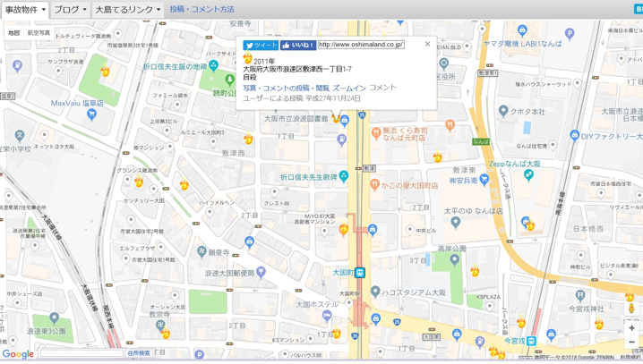Click the flame marker beside MIYO.87大国 building
Screen dimensions: 643x364
click(344, 229)
